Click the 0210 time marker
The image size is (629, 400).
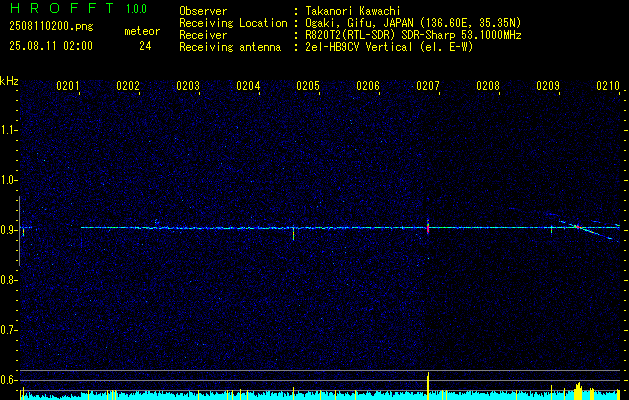pos(608,86)
